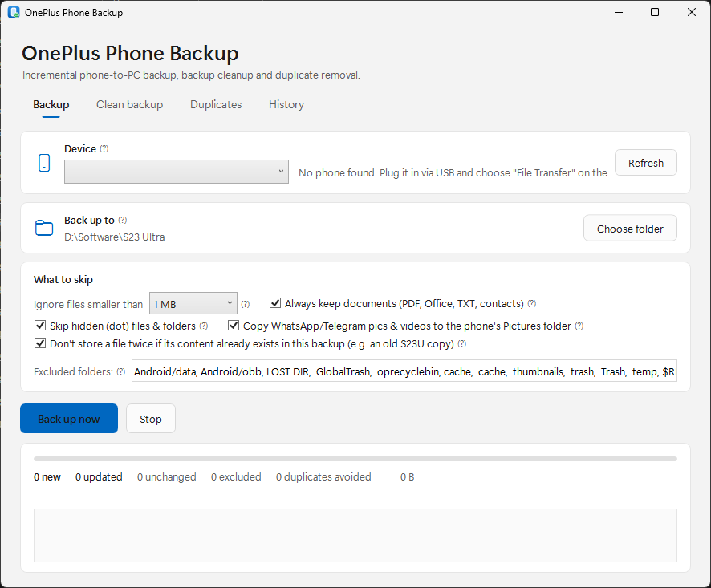Switch to the Backup tab
The width and height of the screenshot is (711, 588).
(x=51, y=105)
